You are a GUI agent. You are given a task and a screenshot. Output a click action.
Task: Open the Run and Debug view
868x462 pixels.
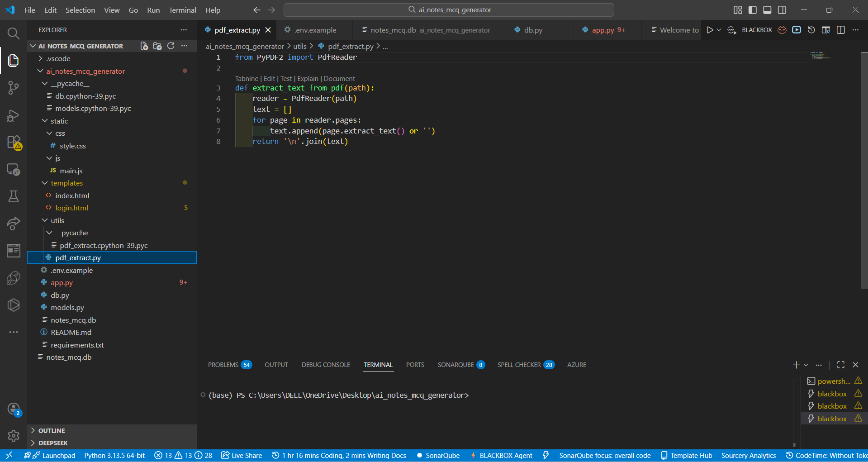coord(13,115)
